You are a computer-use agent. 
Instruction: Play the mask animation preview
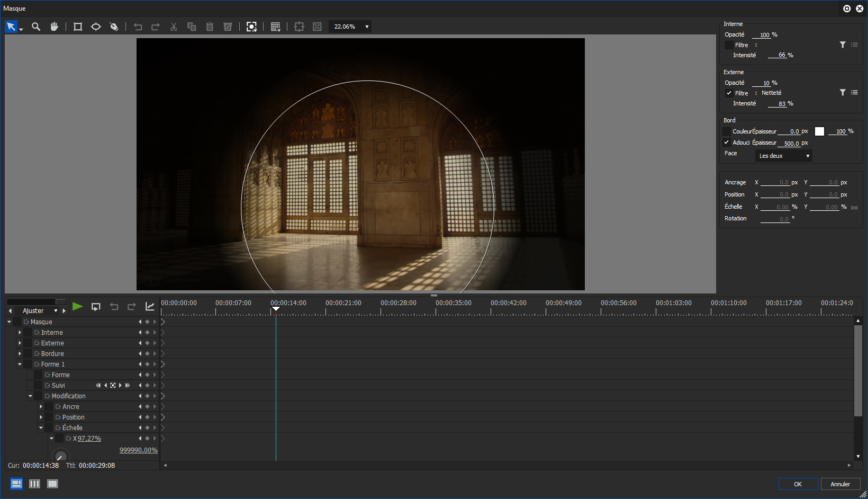tap(77, 306)
